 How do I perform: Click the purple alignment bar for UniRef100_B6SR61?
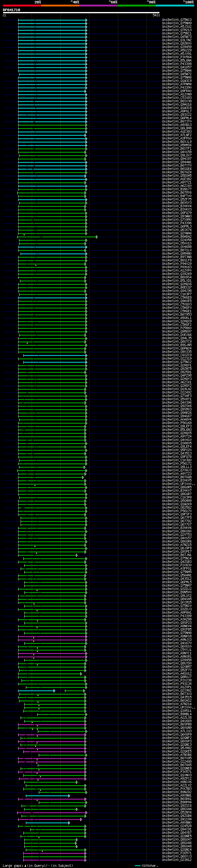pyautogui.click(x=52, y=799)
